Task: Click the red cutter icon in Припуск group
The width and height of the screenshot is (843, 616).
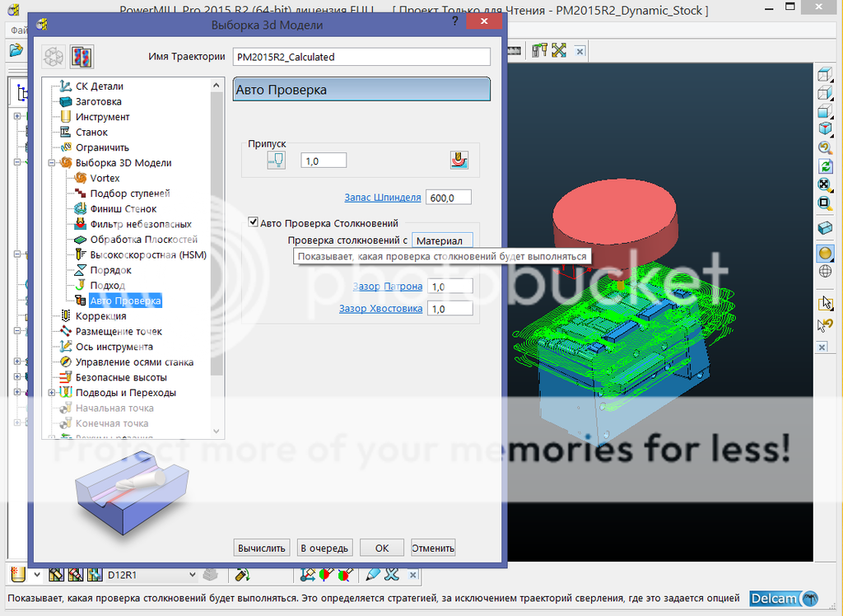Action: tap(459, 161)
